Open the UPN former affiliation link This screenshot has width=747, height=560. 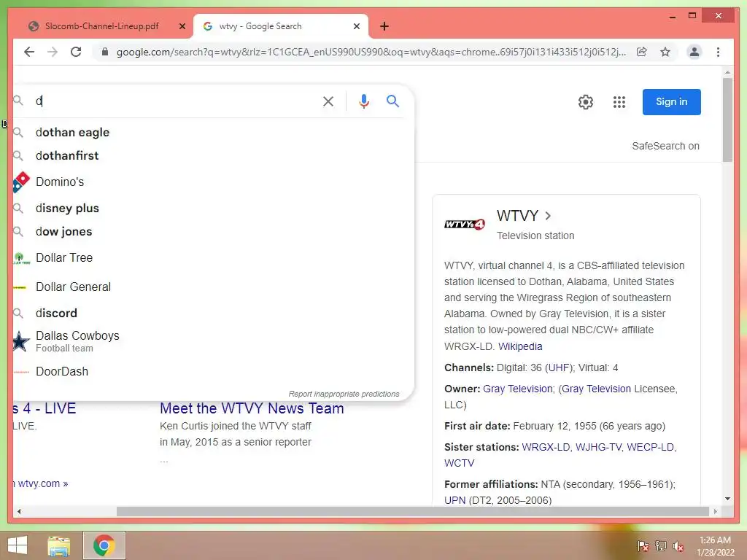pyautogui.click(x=455, y=500)
